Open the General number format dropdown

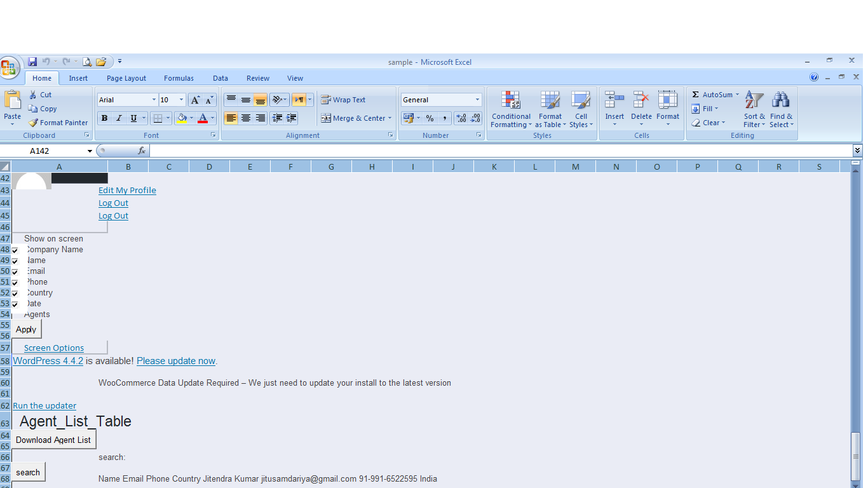click(477, 100)
